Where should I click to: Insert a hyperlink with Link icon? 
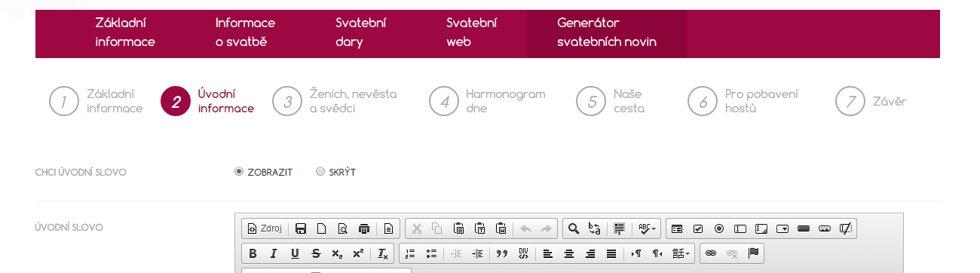pos(710,253)
